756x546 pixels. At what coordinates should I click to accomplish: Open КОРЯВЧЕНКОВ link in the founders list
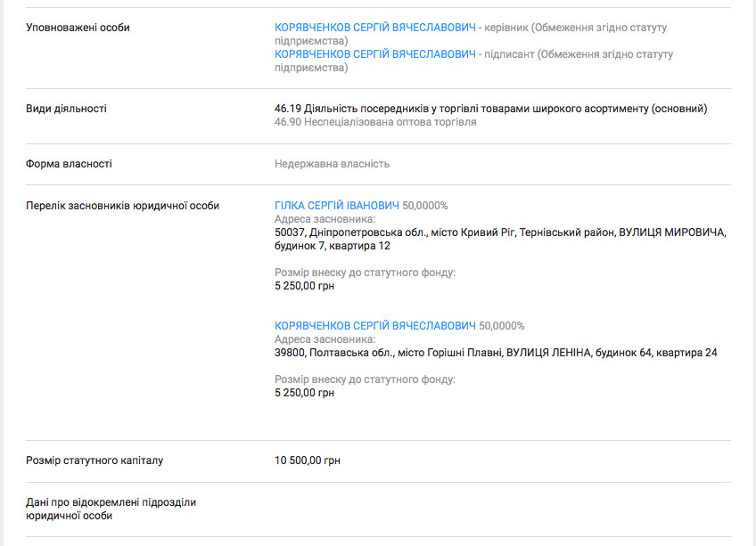pyautogui.click(x=375, y=326)
